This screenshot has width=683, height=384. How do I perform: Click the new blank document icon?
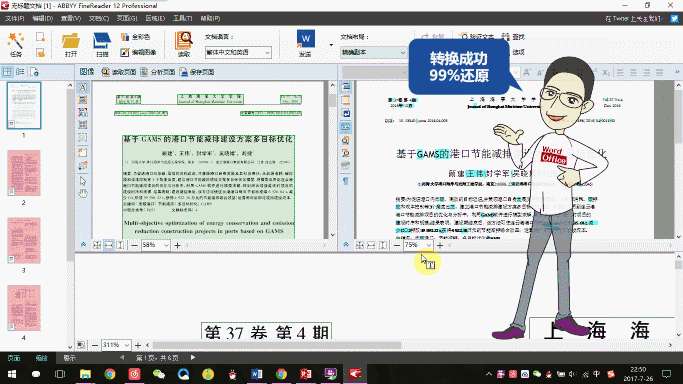(40, 37)
